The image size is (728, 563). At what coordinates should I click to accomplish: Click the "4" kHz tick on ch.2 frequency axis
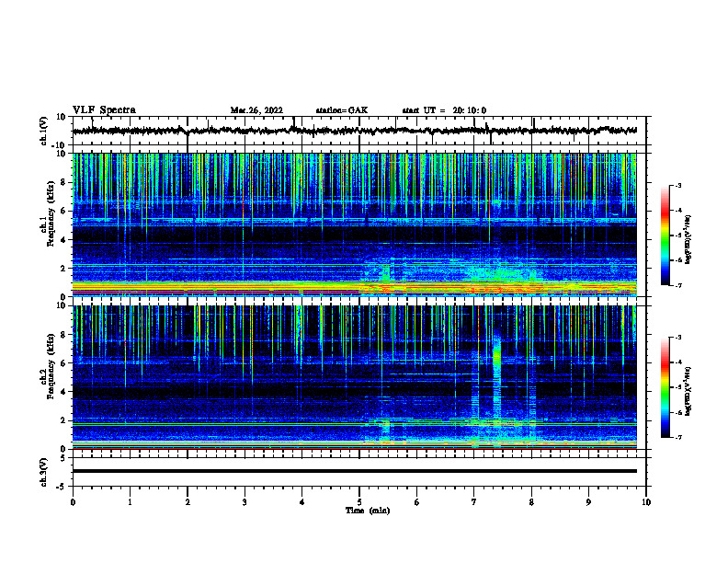pos(63,392)
